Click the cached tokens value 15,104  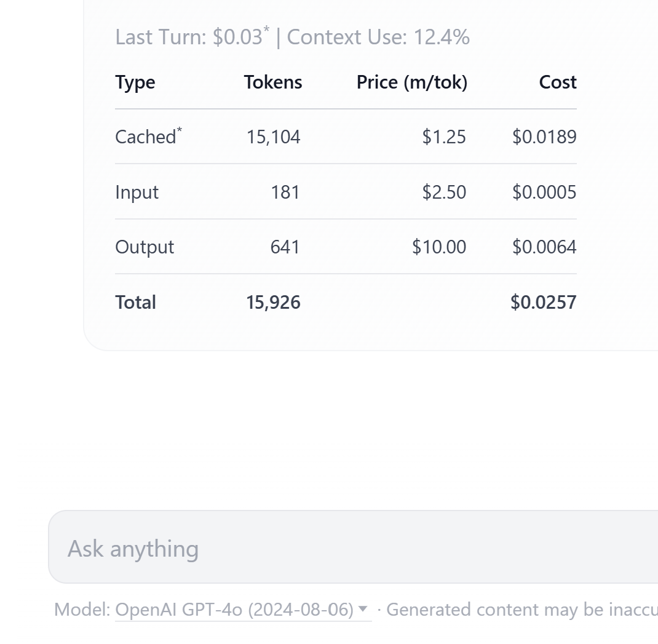273,137
